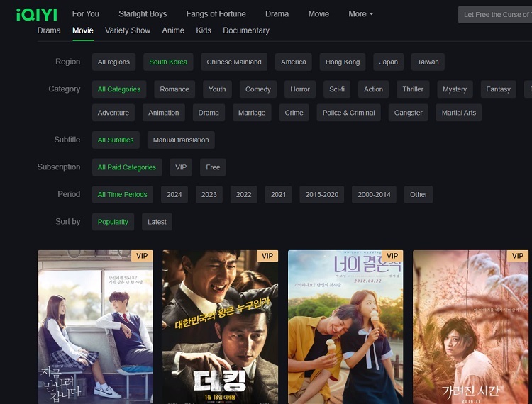Show only Free movies
The height and width of the screenshot is (404, 532).
[213, 167]
